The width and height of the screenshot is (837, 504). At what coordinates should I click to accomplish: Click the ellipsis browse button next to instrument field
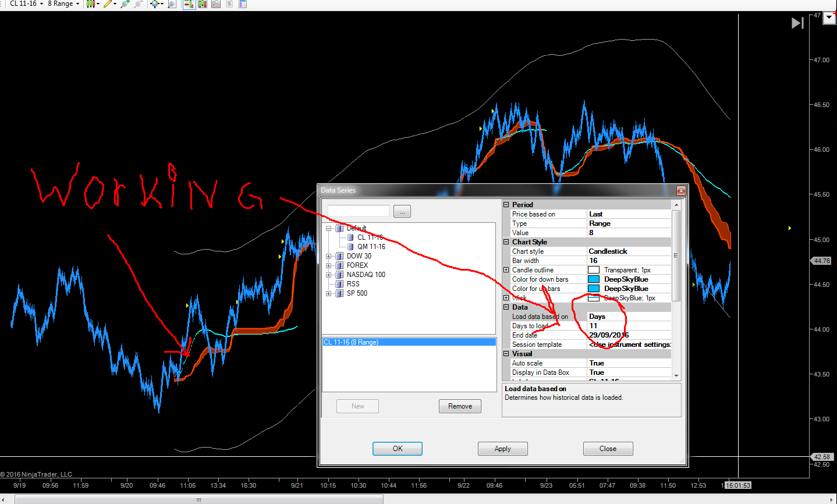pos(402,211)
